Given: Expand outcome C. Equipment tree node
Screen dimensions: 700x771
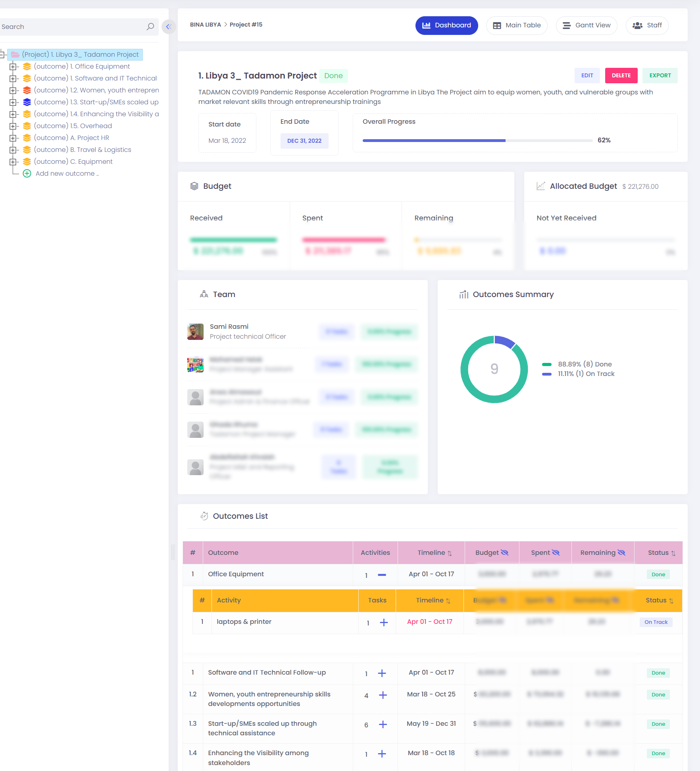Looking at the screenshot, I should 13,162.
